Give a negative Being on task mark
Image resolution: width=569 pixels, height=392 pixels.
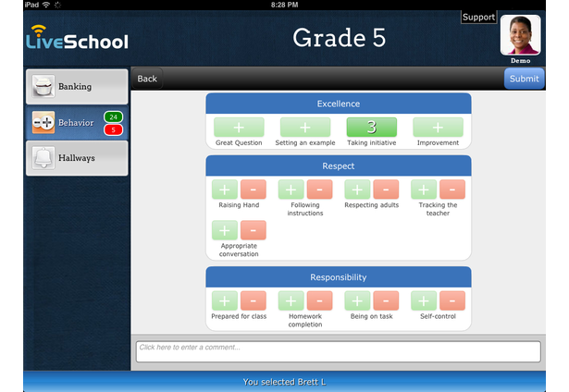pos(386,300)
